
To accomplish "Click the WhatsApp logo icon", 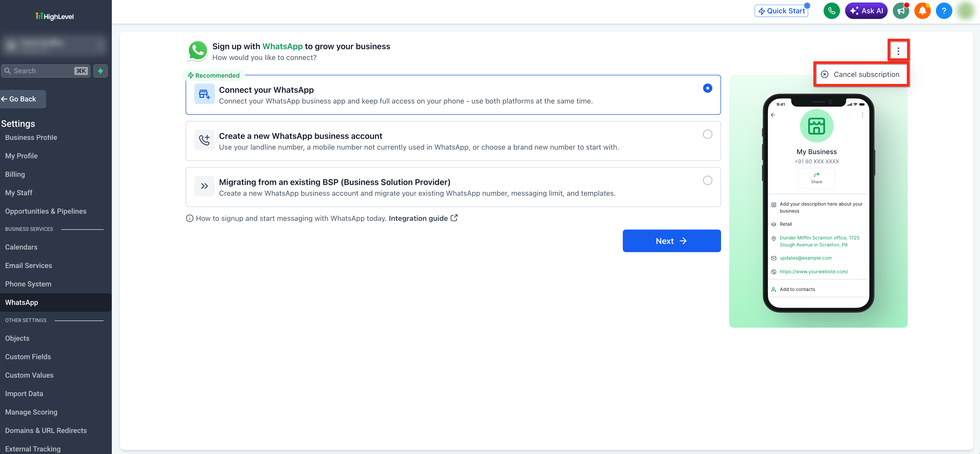I will pyautogui.click(x=198, y=51).
